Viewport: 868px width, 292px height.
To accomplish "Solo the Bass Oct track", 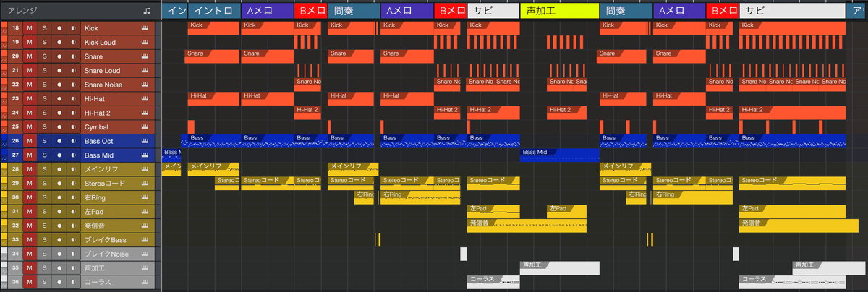I will (x=44, y=141).
